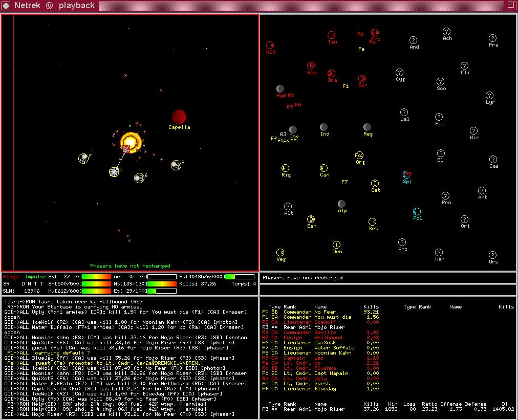
Task: Select planet Can on galactic map
Action: [x=323, y=168]
